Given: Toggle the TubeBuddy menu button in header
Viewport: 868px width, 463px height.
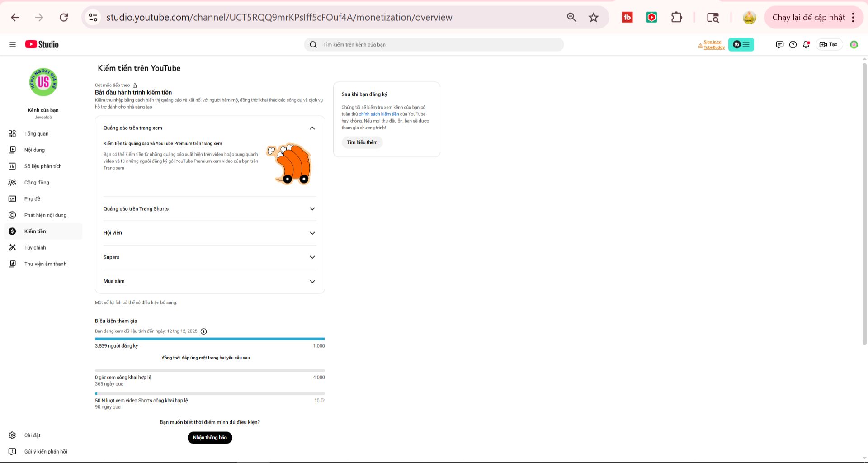Looking at the screenshot, I should coord(741,44).
